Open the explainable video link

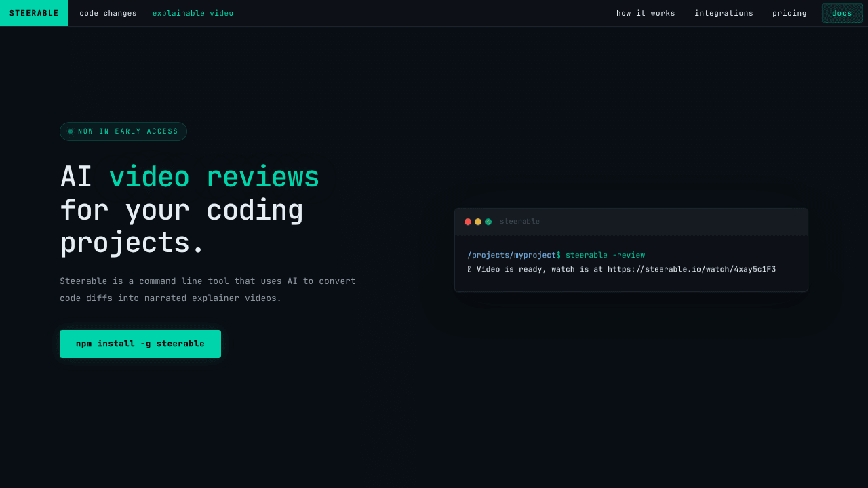pos(193,13)
